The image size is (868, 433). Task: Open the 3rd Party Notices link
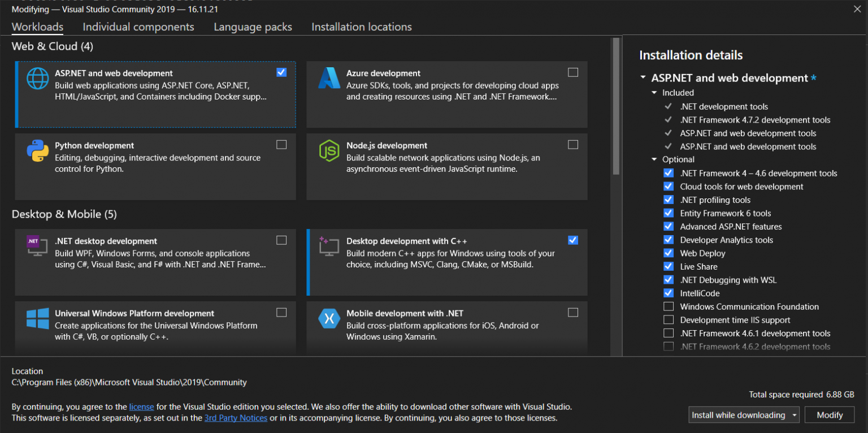point(236,418)
